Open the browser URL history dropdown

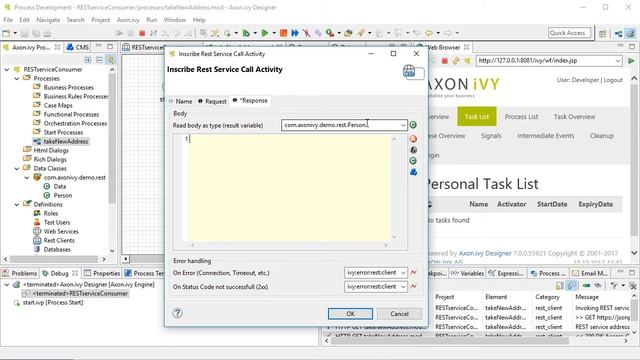(x=618, y=61)
